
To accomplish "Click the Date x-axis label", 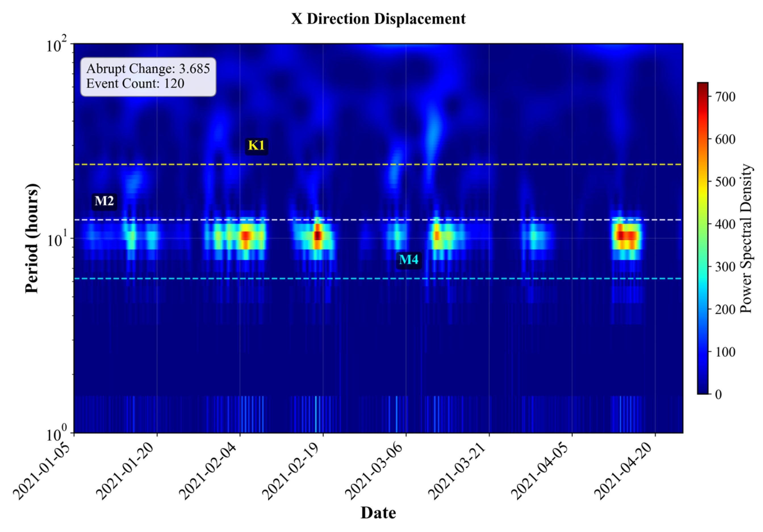I will (x=378, y=512).
